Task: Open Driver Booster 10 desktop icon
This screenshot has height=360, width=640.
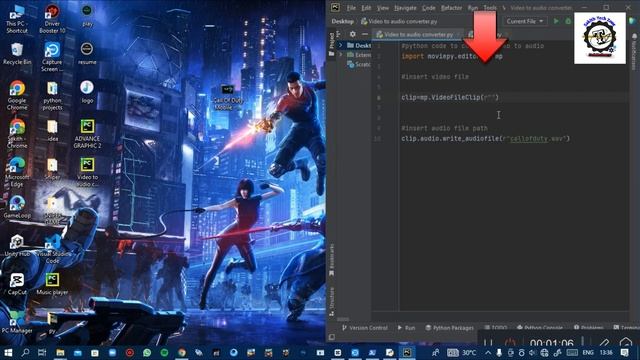Action: tap(52, 19)
